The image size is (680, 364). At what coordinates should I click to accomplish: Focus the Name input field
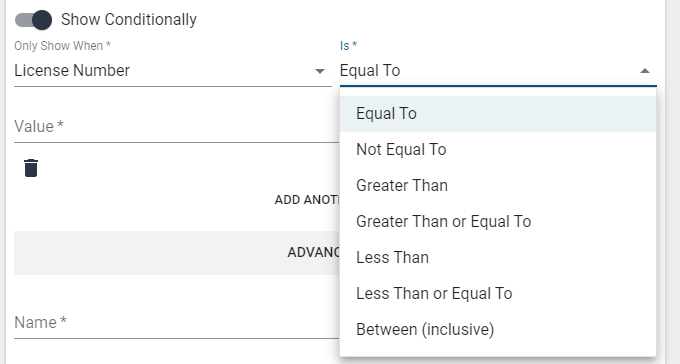pos(177,323)
